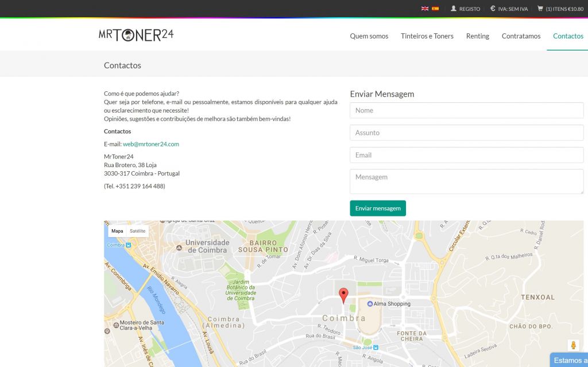The image size is (588, 367).
Task: Select the Mapa view button
Action: (117, 231)
